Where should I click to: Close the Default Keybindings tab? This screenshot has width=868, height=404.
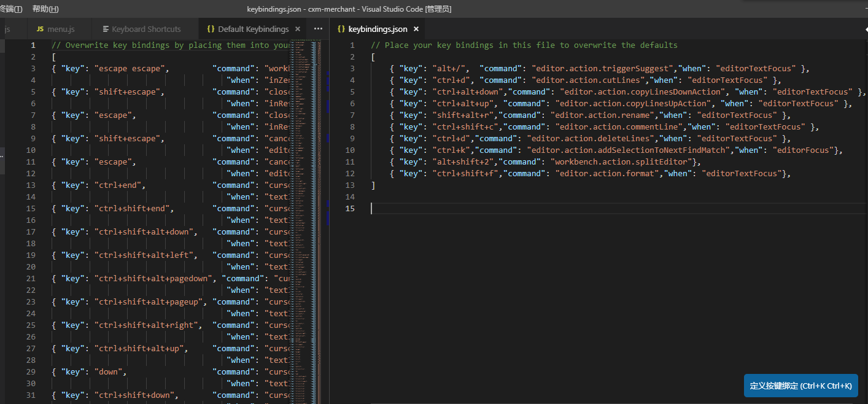[298, 29]
